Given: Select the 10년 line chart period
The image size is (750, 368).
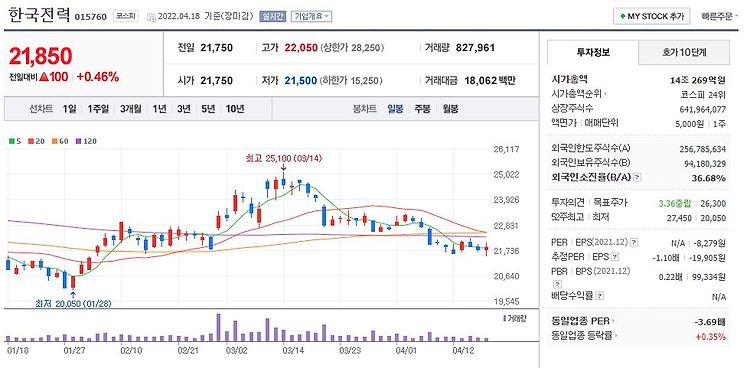Looking at the screenshot, I should pyautogui.click(x=235, y=109).
